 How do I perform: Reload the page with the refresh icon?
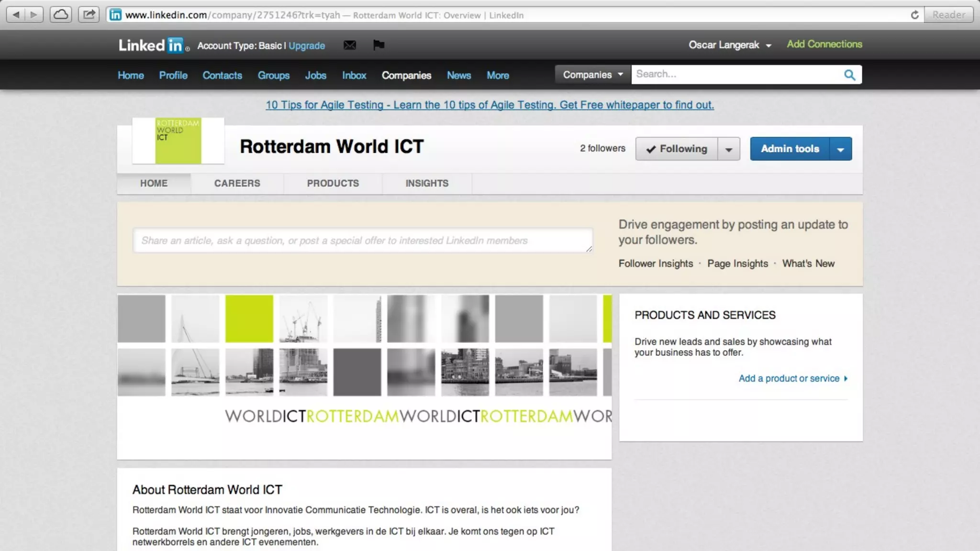(x=914, y=15)
